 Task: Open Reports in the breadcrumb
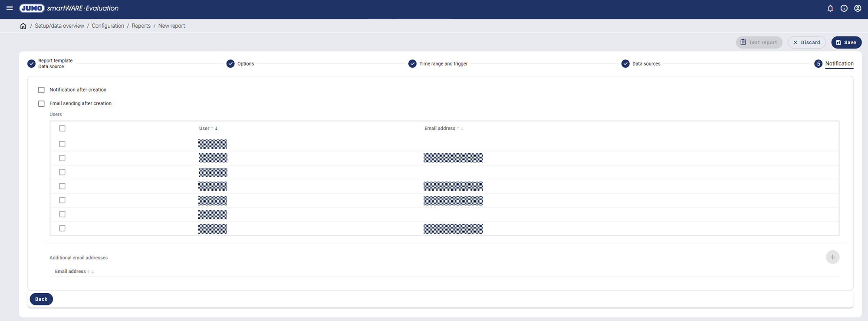[x=141, y=26]
